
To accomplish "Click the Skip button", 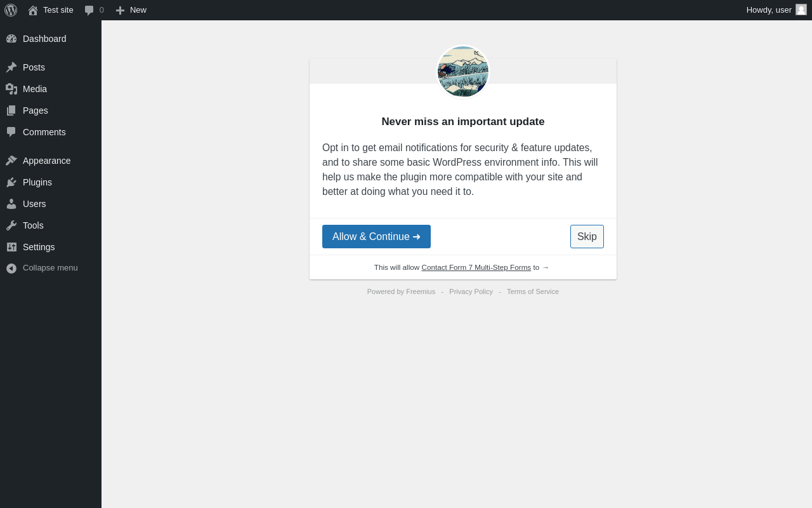I will tap(587, 236).
